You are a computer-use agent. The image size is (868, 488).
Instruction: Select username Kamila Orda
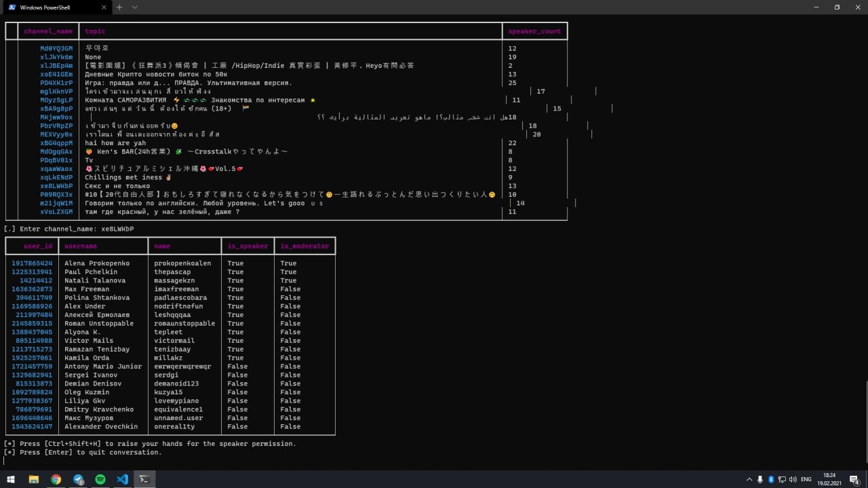87,358
